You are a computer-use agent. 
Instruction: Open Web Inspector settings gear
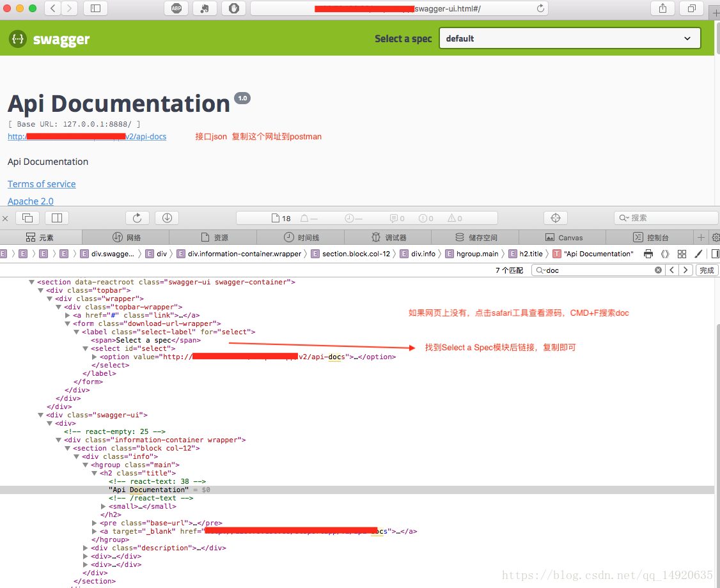(716, 237)
